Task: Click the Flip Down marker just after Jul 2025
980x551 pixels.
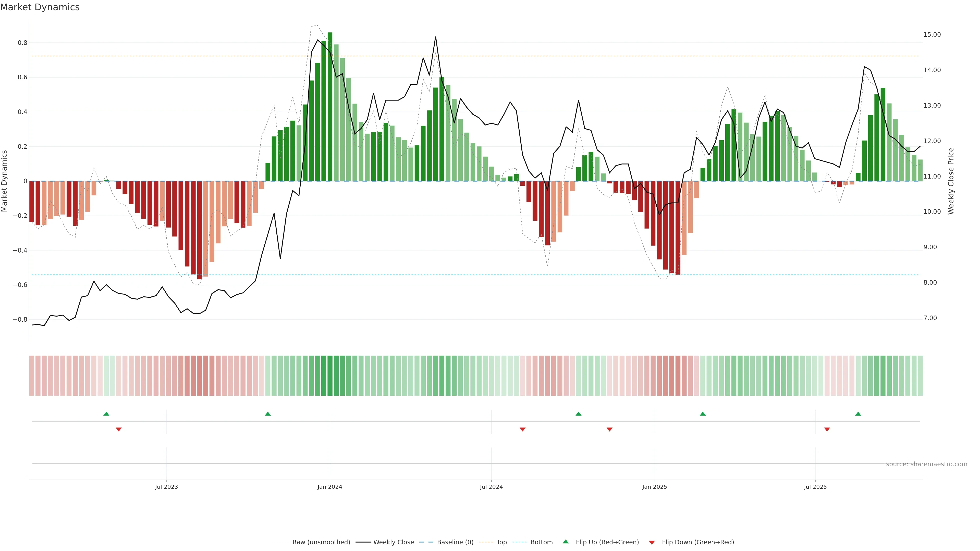Action: coord(827,429)
